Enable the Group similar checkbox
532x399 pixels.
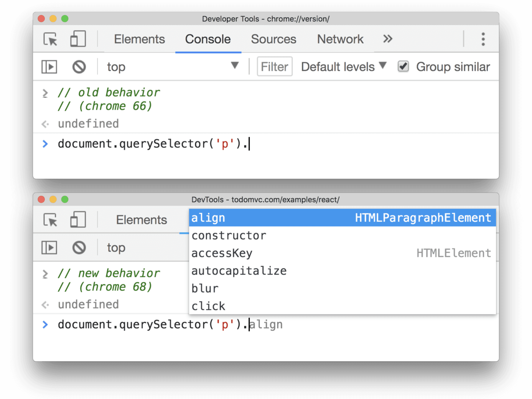pos(403,67)
